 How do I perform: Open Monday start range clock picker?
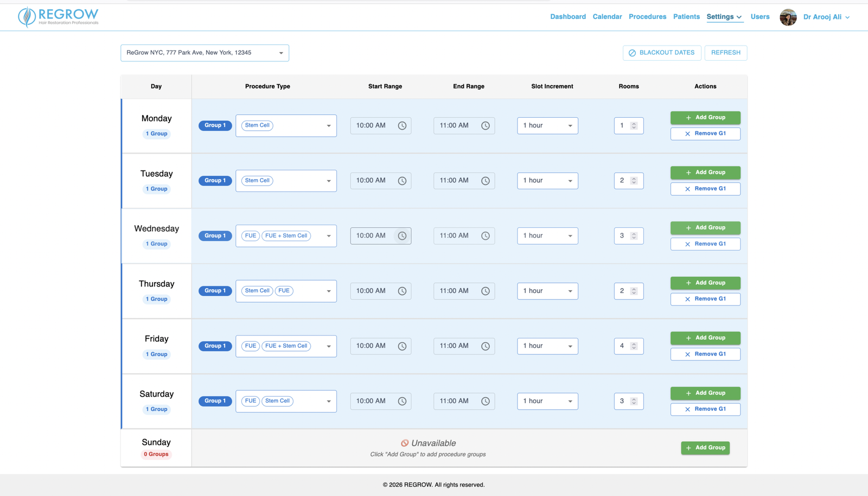click(402, 126)
